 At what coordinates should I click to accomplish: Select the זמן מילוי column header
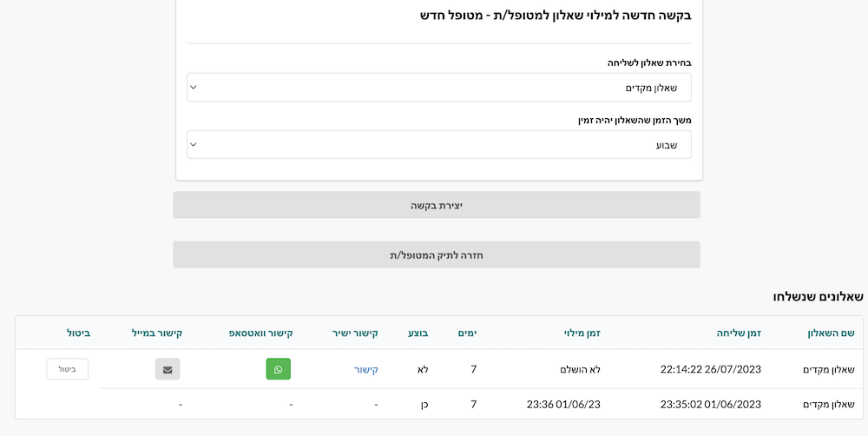[582, 333]
